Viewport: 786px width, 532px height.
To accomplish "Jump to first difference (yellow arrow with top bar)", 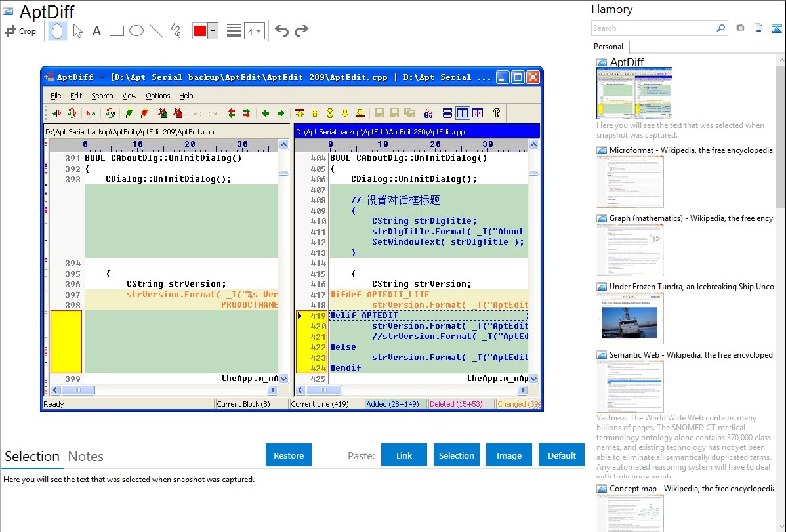I will [x=300, y=113].
